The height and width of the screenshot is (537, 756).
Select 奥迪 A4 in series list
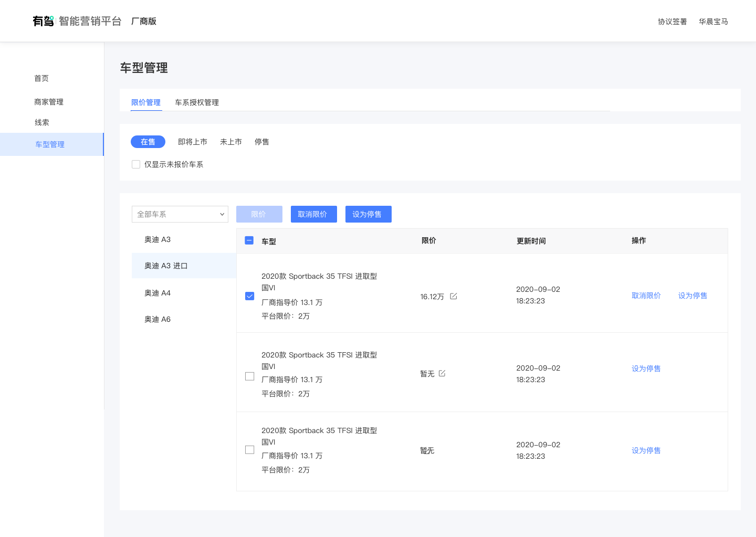157,293
